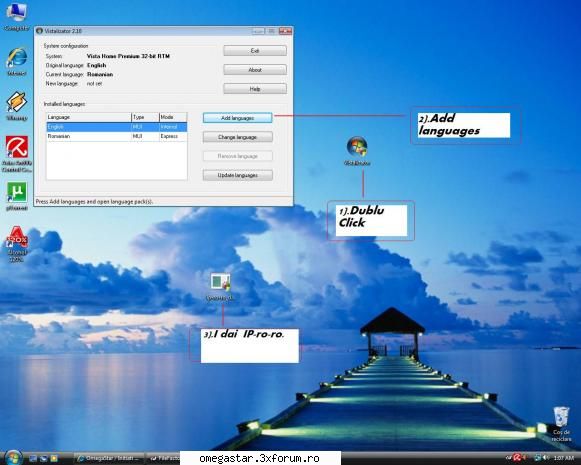This screenshot has width=581, height=465.
Task: Launch the µTorrent desktop shortcut
Action: click(x=17, y=196)
